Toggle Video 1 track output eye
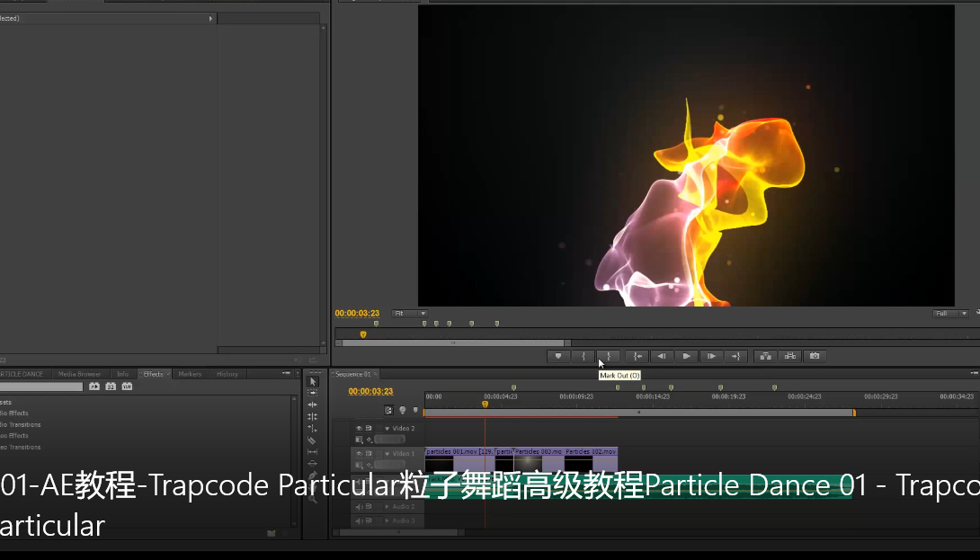The image size is (980, 560). 359,454
